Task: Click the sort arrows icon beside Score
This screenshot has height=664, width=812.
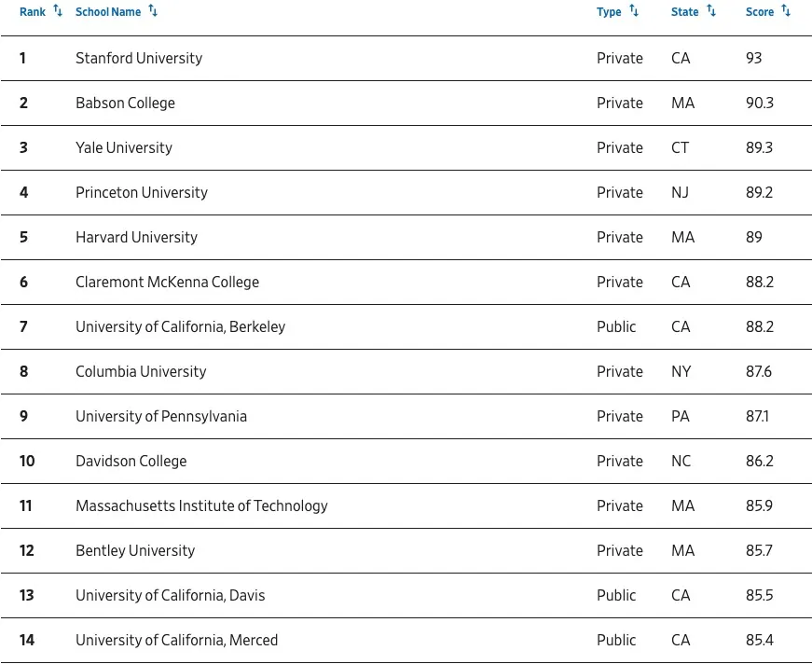Action: 786,11
